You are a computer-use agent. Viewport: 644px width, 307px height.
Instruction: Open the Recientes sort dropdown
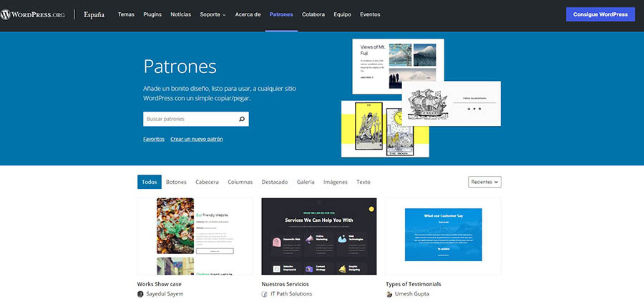[x=484, y=182]
